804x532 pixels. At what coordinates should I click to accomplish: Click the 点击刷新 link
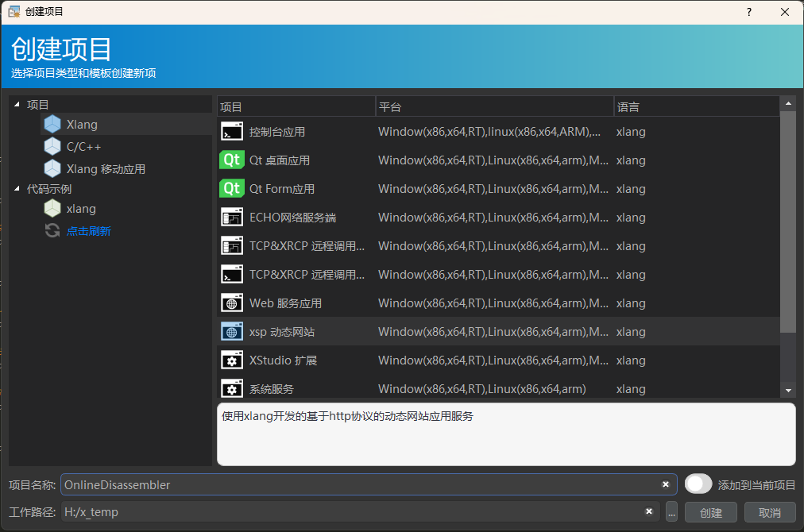click(x=89, y=231)
